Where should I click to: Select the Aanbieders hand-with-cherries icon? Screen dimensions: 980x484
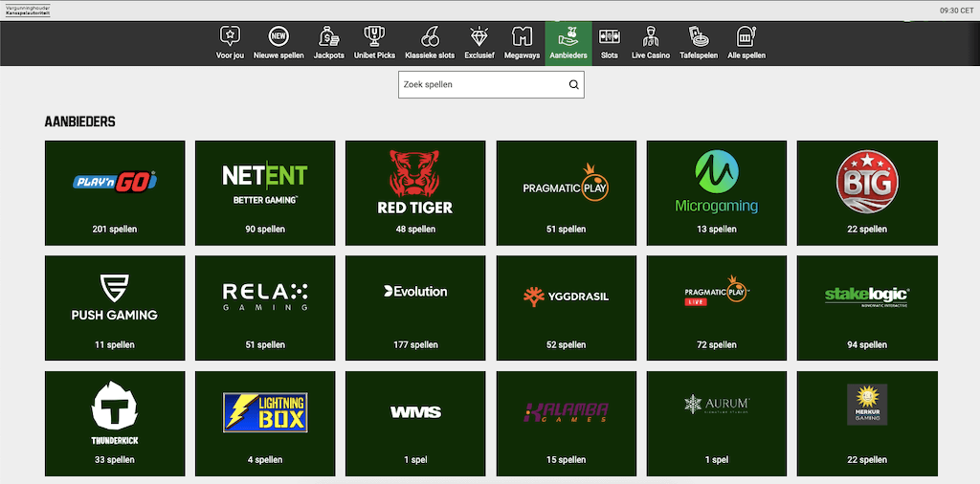[x=568, y=36]
